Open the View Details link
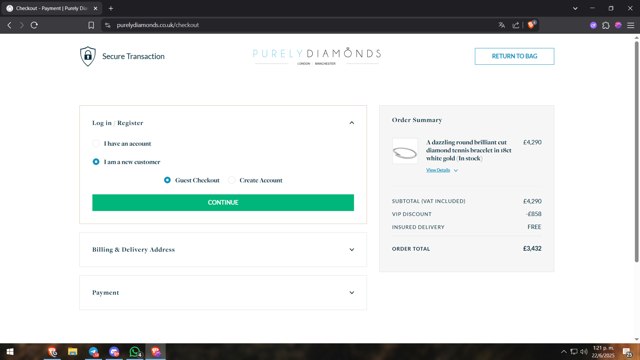This screenshot has height=360, width=640. [x=438, y=170]
